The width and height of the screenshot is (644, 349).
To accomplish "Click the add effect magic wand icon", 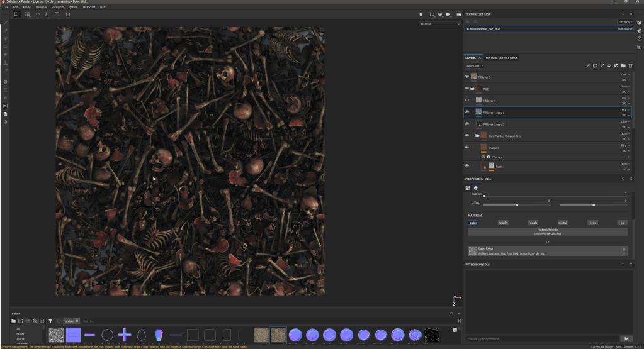I will tap(587, 65).
